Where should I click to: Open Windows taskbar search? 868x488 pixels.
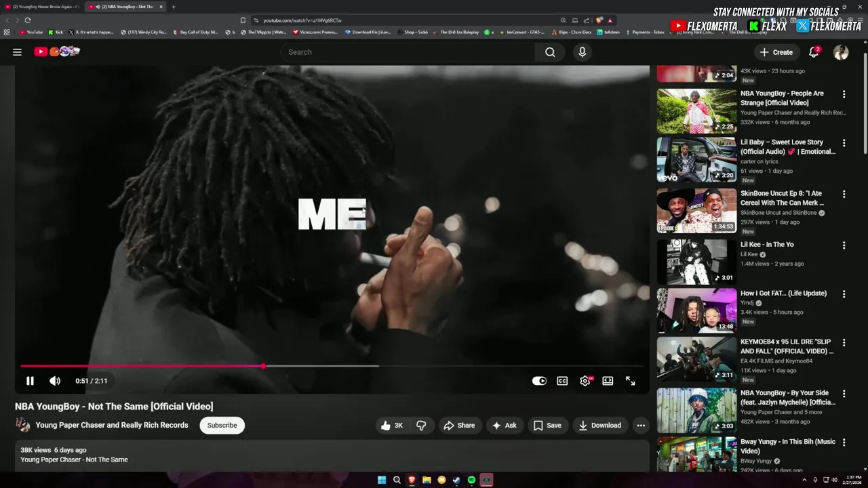tap(397, 481)
